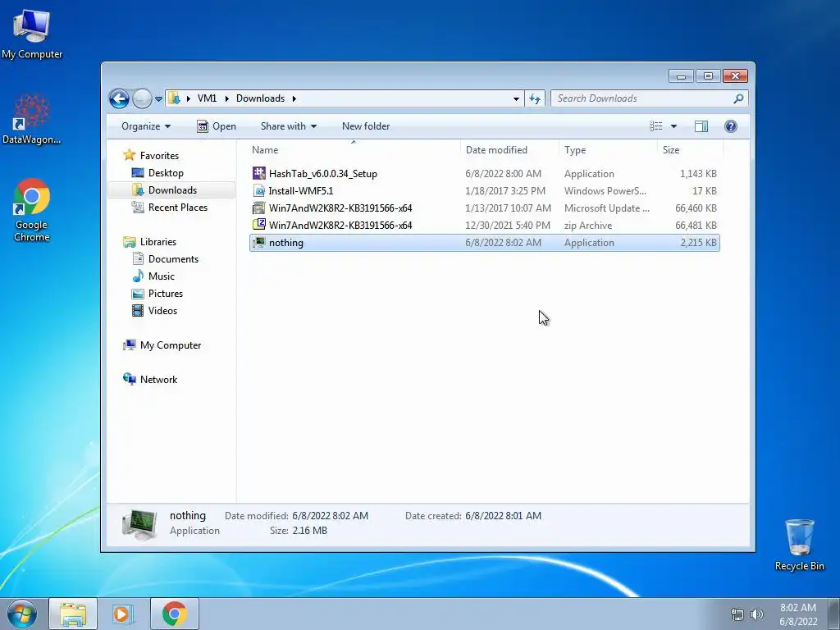
Task: Click the 66,481 KB size cell
Action: point(696,226)
